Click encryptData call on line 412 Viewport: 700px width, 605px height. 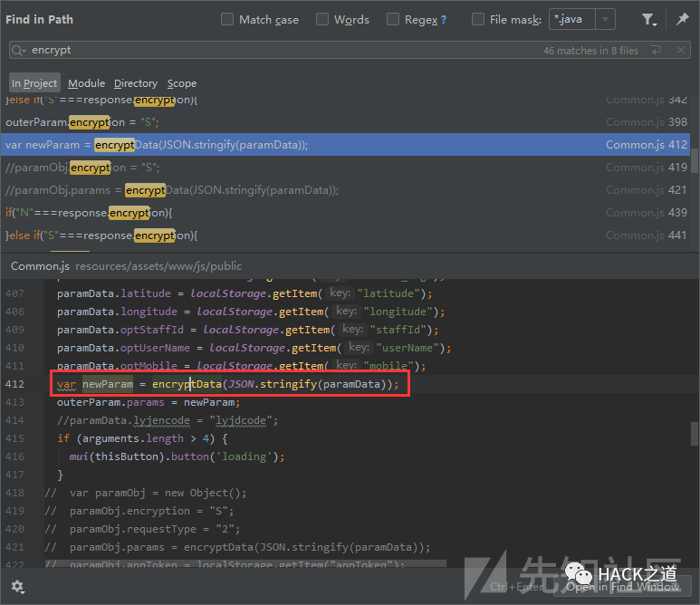pos(187,384)
